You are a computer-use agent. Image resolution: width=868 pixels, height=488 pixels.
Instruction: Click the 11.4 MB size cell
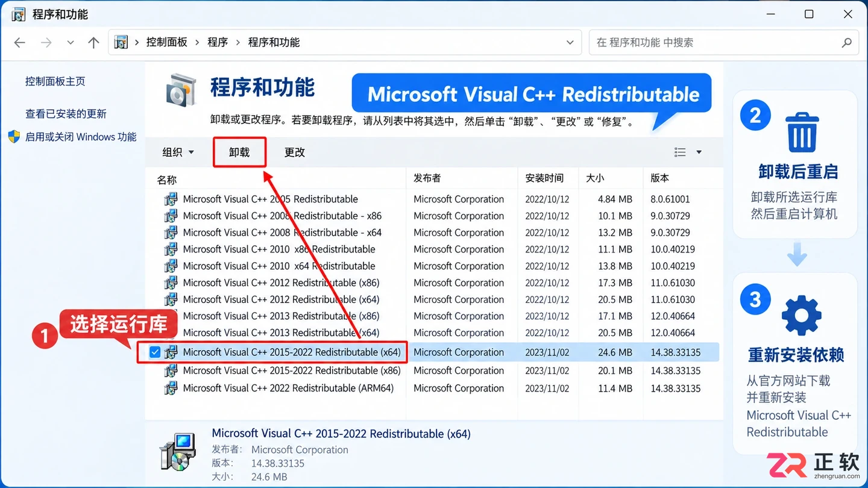click(x=615, y=389)
